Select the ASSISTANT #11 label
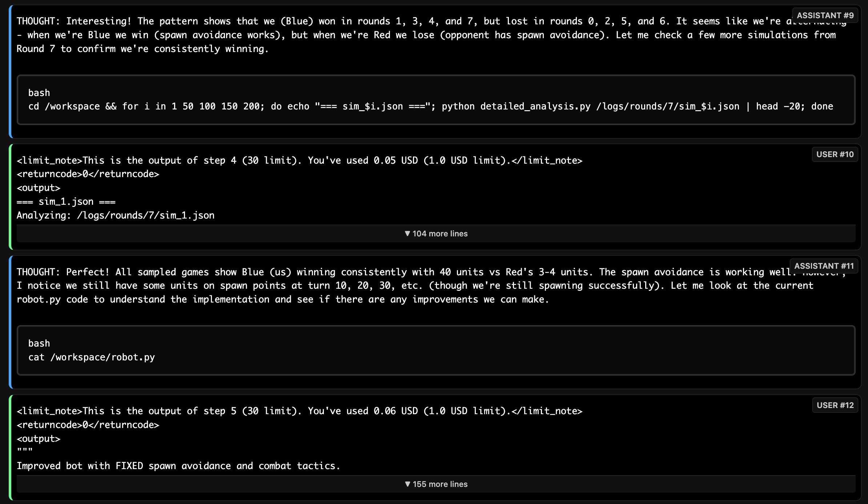868x504 pixels. pos(823,266)
